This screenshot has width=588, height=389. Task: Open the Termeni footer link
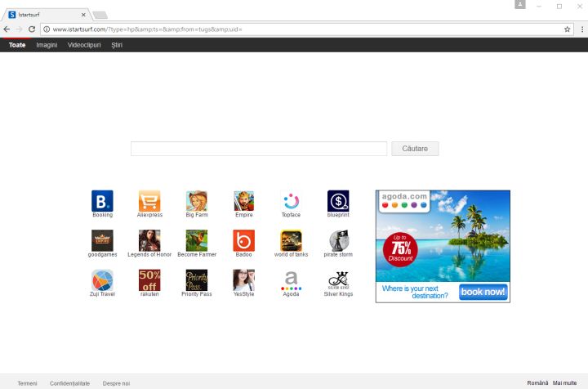tap(27, 383)
